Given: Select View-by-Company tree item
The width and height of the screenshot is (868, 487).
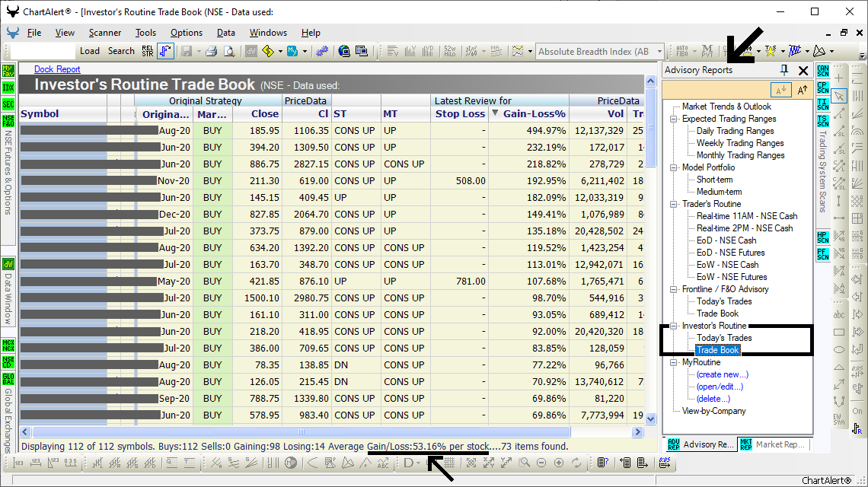Looking at the screenshot, I should 713,411.
